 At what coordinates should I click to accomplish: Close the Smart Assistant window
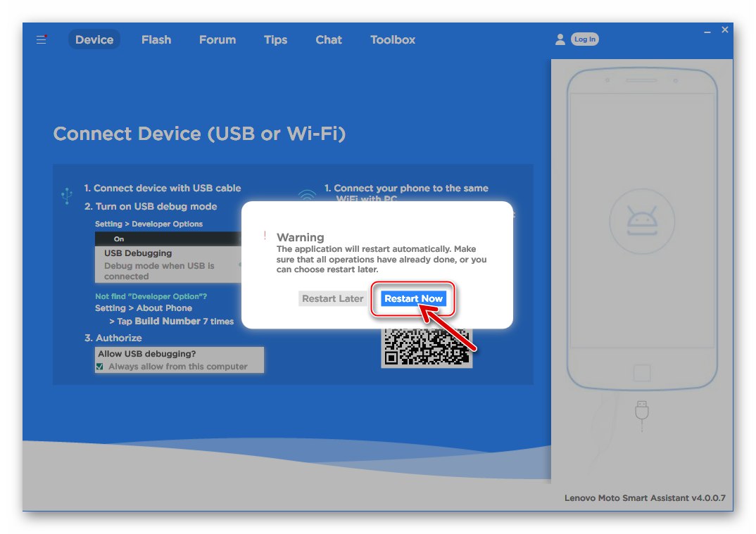pyautogui.click(x=724, y=30)
